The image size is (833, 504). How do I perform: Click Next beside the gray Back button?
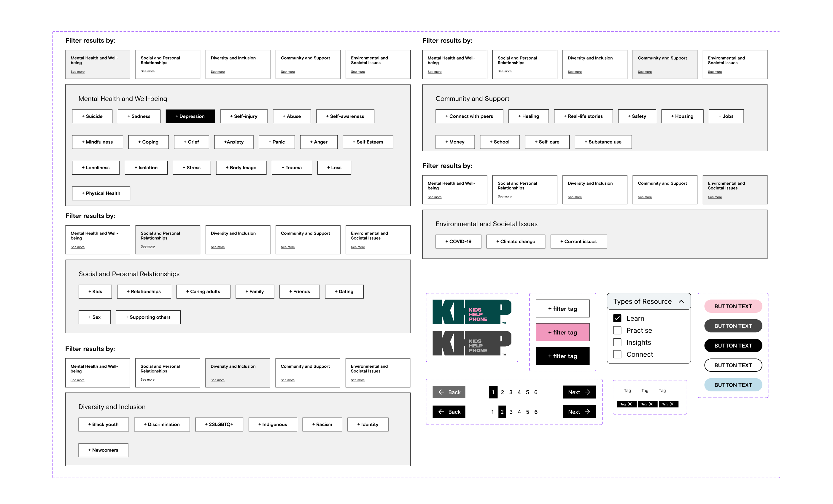(x=579, y=392)
